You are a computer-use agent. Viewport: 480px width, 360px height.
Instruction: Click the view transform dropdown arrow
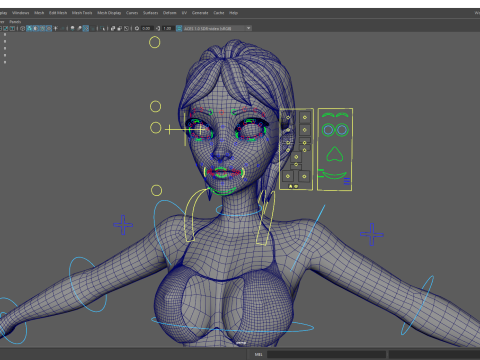pos(248,28)
